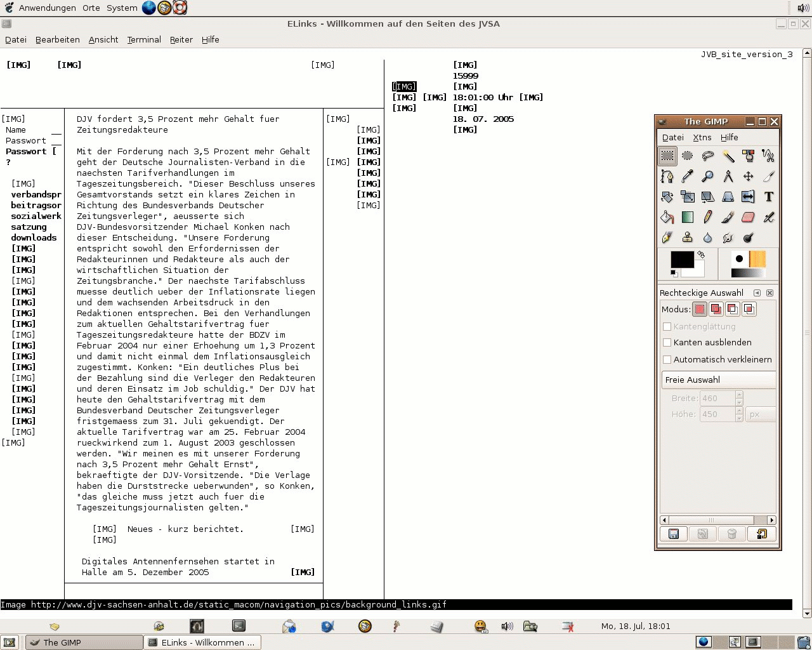812x650 pixels.
Task: Close the Rechteckige Auswahl options tab
Action: coord(769,293)
